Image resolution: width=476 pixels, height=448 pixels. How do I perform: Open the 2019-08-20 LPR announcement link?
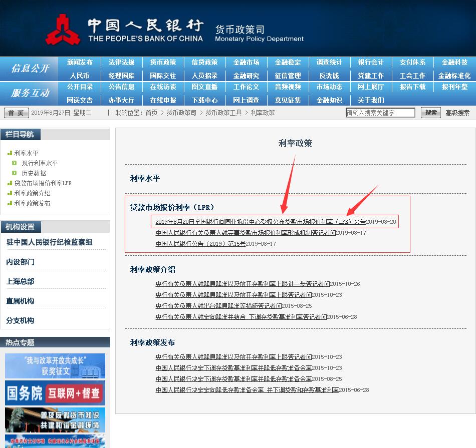(261, 221)
